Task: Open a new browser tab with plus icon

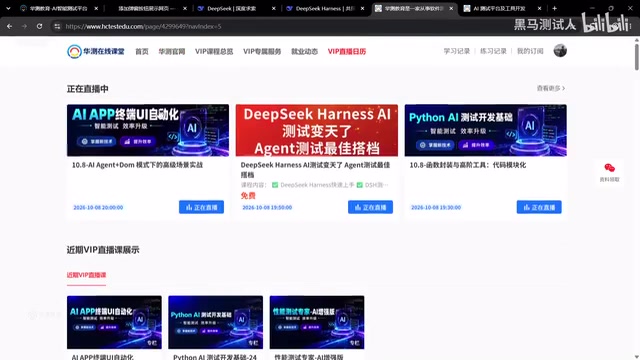Action: [554, 8]
